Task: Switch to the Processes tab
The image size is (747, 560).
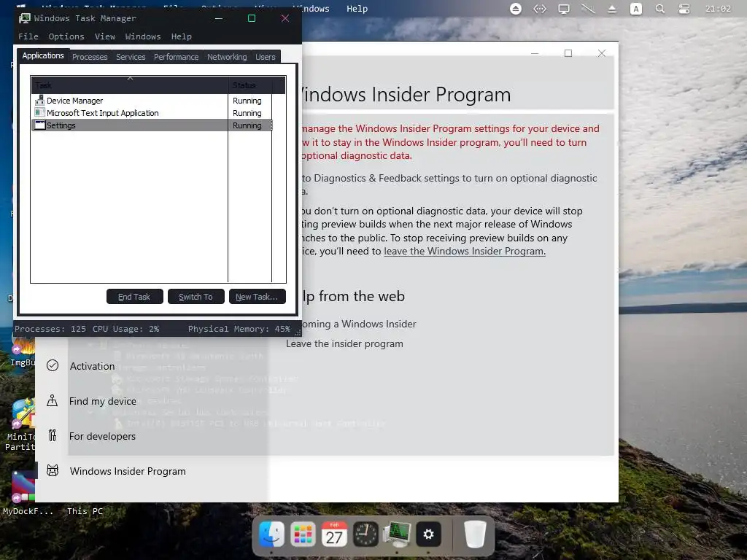Action: click(90, 57)
